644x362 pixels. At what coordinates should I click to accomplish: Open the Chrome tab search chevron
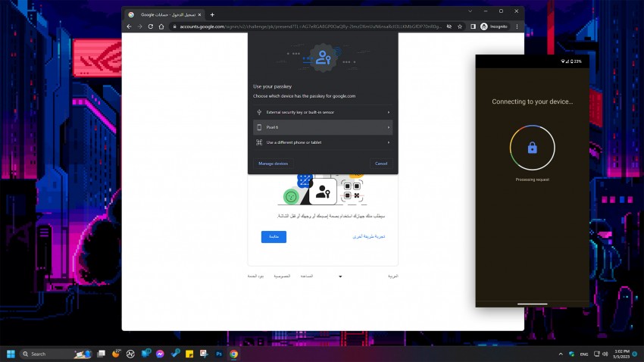pos(470,11)
